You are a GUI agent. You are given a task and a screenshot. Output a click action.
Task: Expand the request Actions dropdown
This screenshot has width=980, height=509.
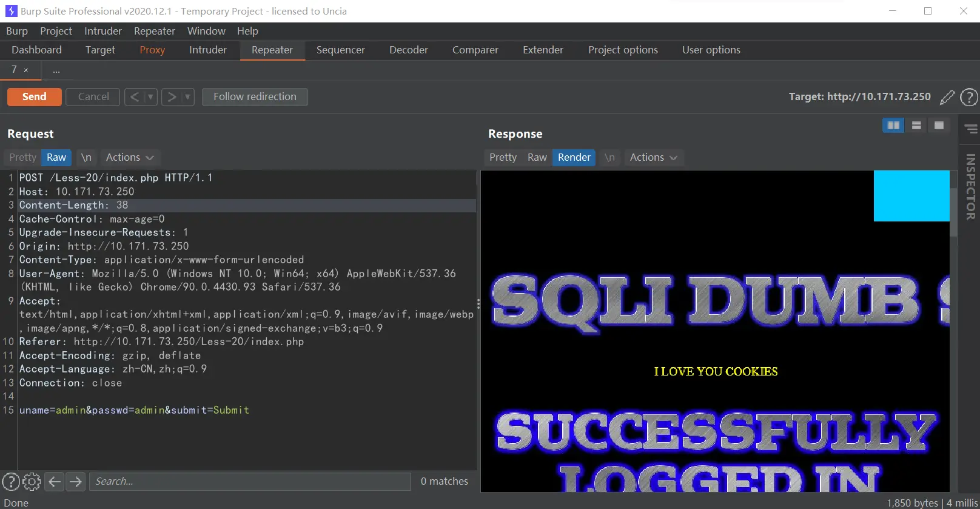tap(129, 157)
